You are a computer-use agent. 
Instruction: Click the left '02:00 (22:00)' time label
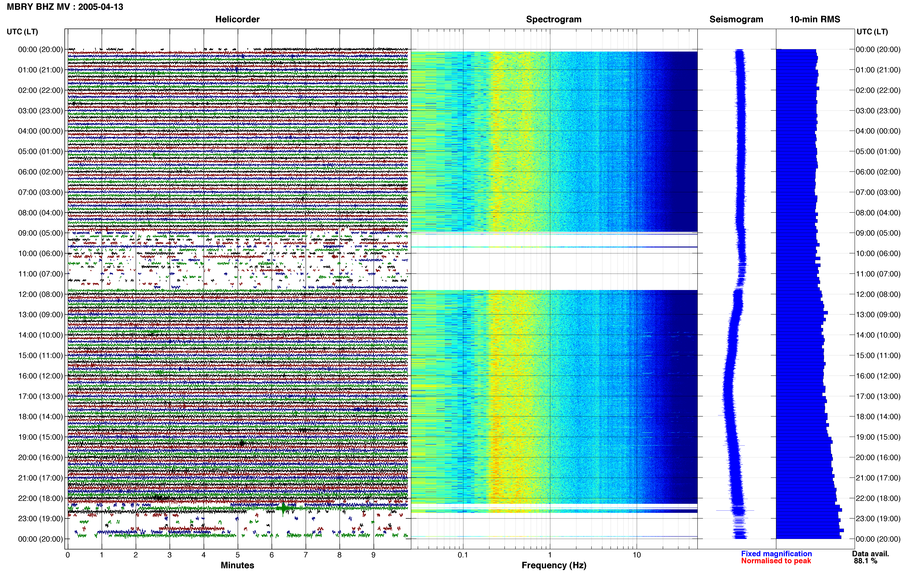pos(41,90)
